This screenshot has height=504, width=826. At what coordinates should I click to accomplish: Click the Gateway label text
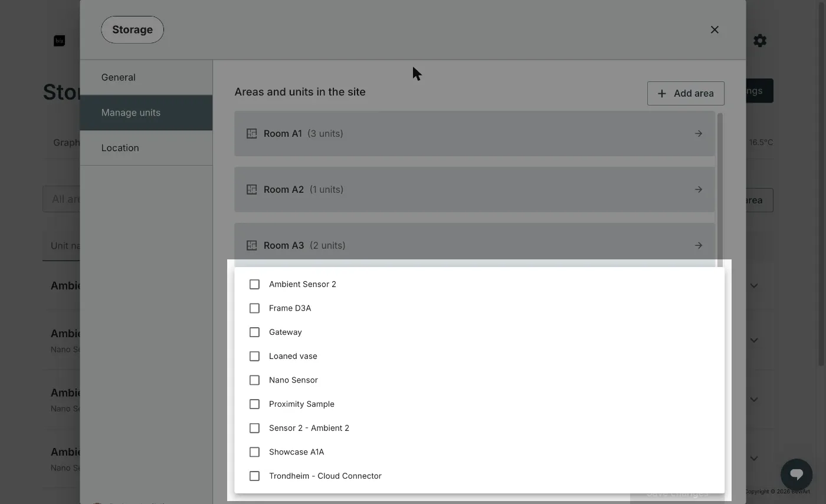click(x=286, y=332)
